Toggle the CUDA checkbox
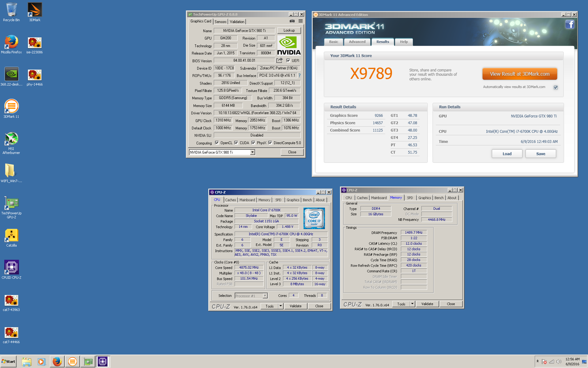The width and height of the screenshot is (588, 368). 236,143
